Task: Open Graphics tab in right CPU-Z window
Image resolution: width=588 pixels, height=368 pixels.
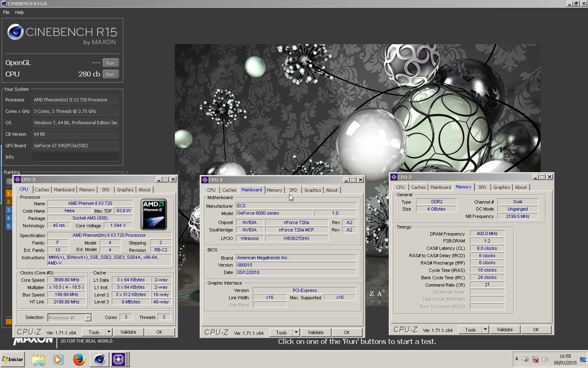Action: click(501, 187)
